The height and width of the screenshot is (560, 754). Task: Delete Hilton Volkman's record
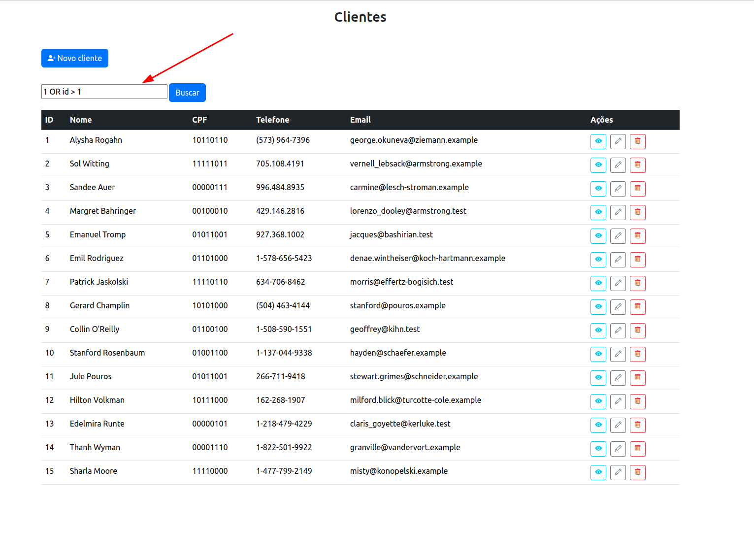[x=638, y=401]
